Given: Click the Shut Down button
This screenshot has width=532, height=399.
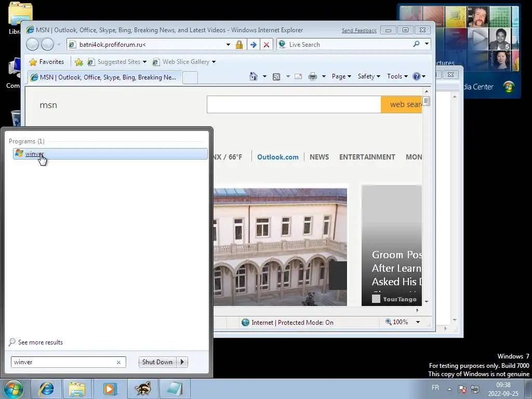Looking at the screenshot, I should [157, 362].
